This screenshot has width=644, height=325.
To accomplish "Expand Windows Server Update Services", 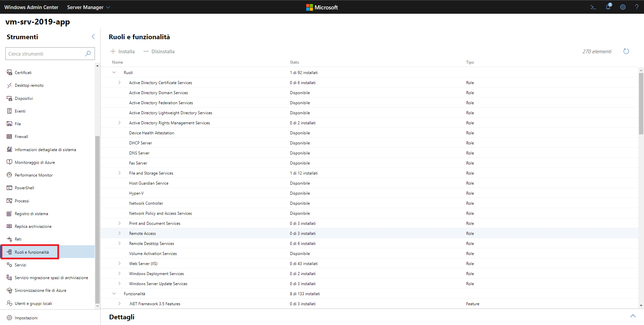I will (119, 283).
